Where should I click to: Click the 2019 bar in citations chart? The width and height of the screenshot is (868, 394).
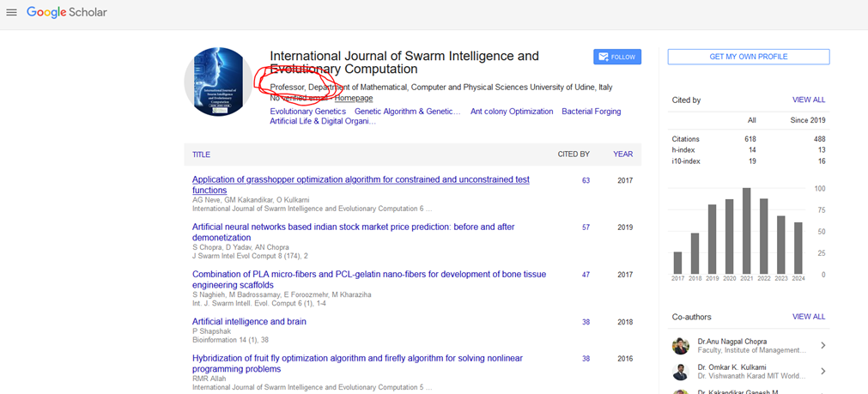712,239
